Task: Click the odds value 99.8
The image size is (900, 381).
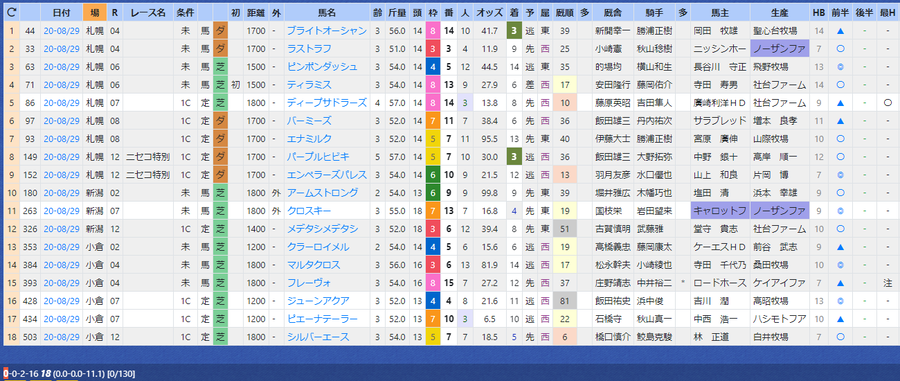Action: (490, 193)
